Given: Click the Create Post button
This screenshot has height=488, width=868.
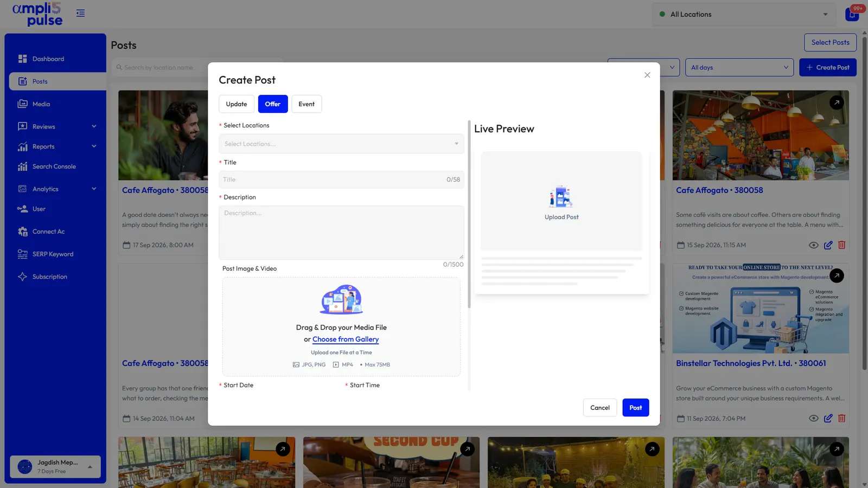Looking at the screenshot, I should point(828,67).
